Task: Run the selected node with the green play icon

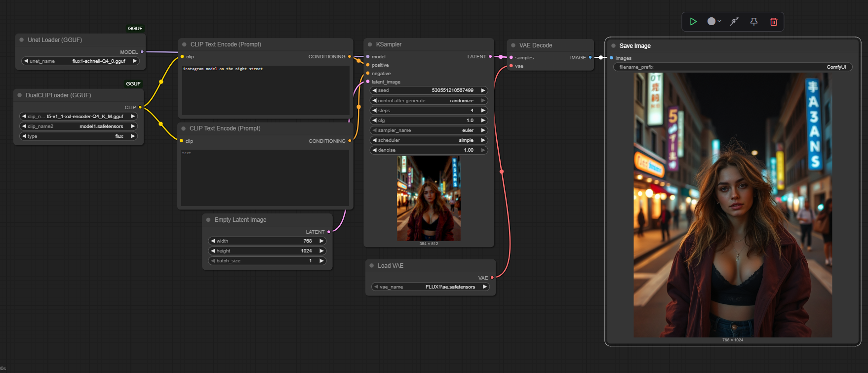Action: click(693, 22)
